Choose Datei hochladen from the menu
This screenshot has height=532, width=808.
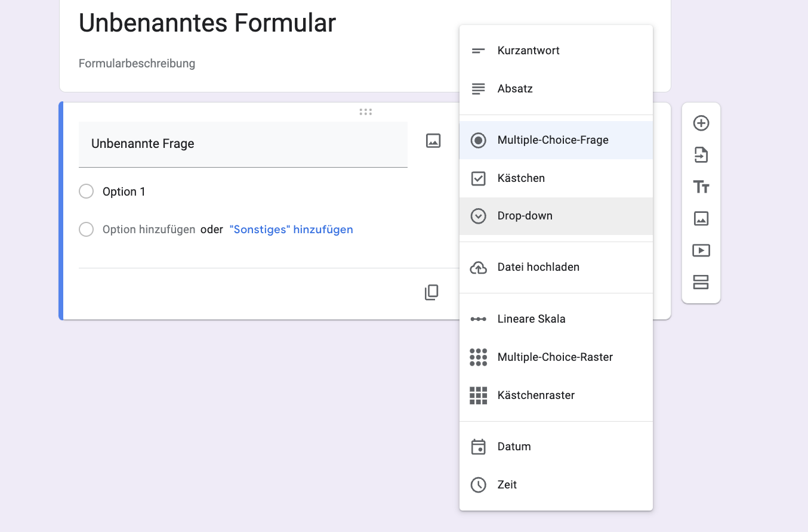point(538,267)
